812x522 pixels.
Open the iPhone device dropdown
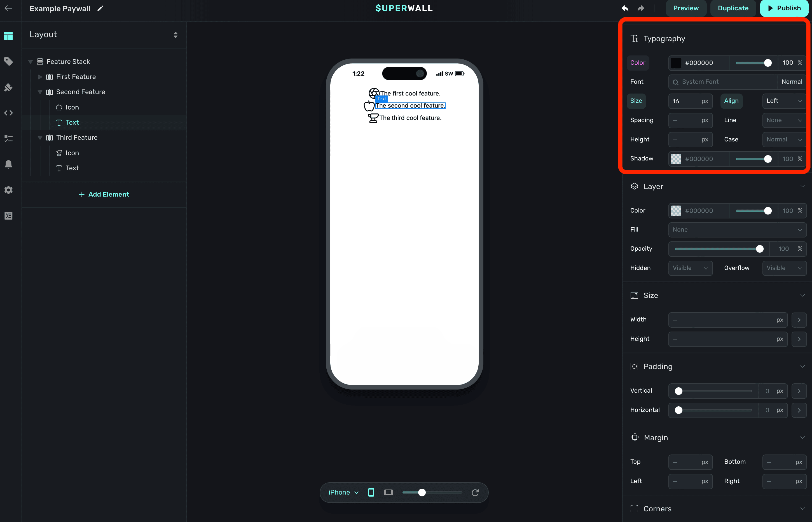point(343,493)
